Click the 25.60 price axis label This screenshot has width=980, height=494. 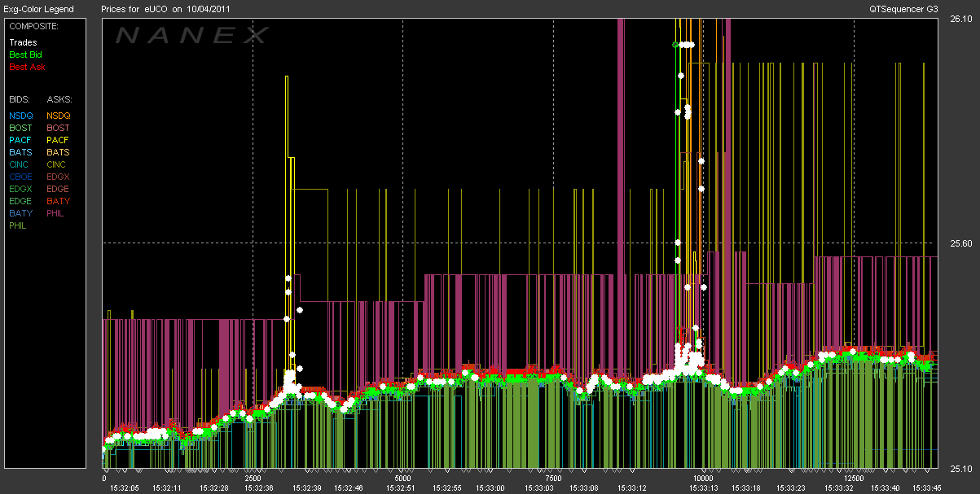(962, 243)
